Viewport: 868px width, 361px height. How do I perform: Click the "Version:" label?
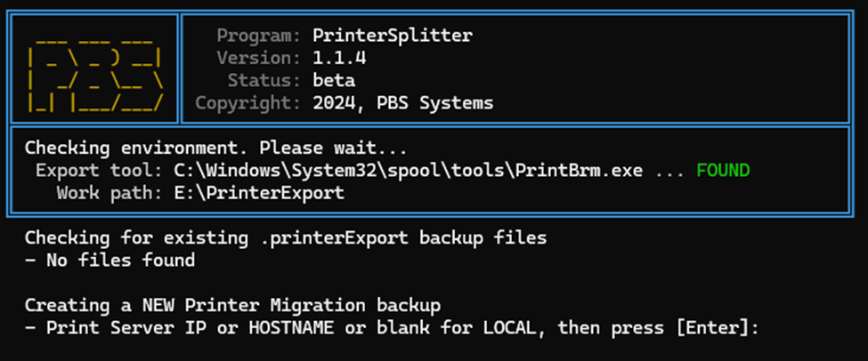[258, 59]
